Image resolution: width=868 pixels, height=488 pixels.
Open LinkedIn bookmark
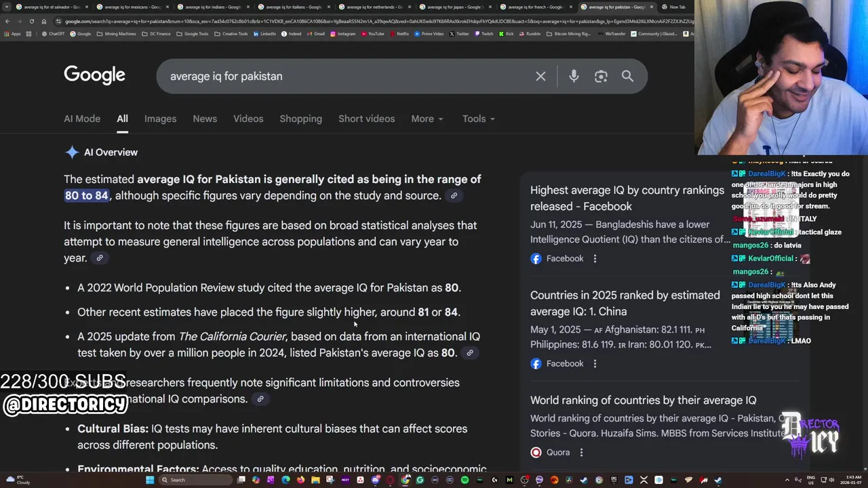(x=265, y=34)
